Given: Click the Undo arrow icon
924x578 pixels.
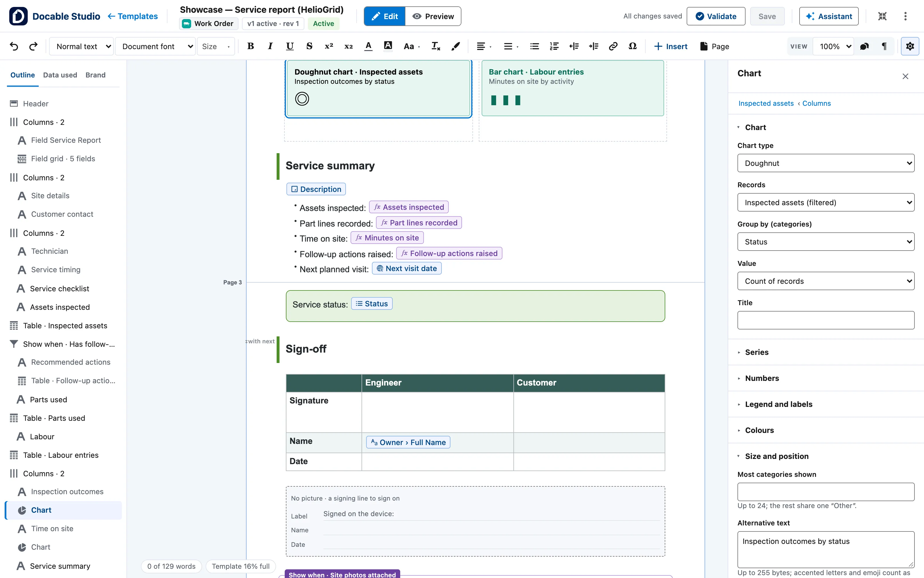Looking at the screenshot, I should pyautogui.click(x=14, y=46).
